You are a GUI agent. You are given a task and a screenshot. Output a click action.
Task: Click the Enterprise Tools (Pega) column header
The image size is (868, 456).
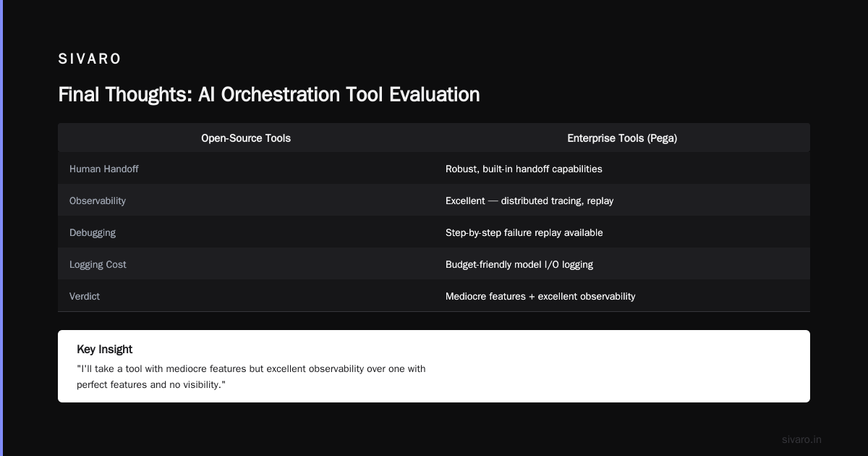[x=622, y=138]
